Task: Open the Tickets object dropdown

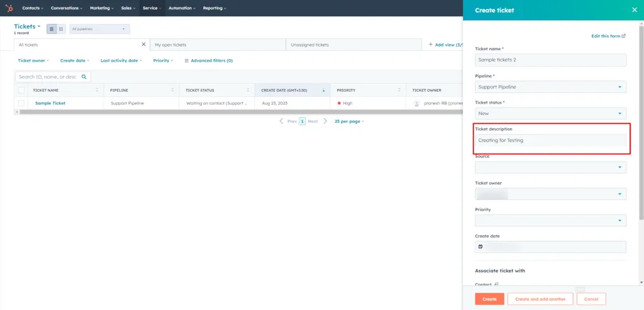Action: [x=27, y=26]
